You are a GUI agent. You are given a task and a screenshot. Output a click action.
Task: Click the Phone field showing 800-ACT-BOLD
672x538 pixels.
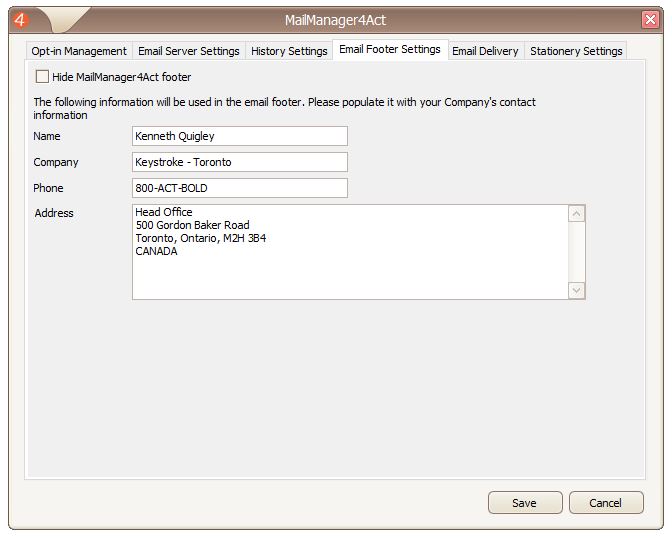[240, 188]
